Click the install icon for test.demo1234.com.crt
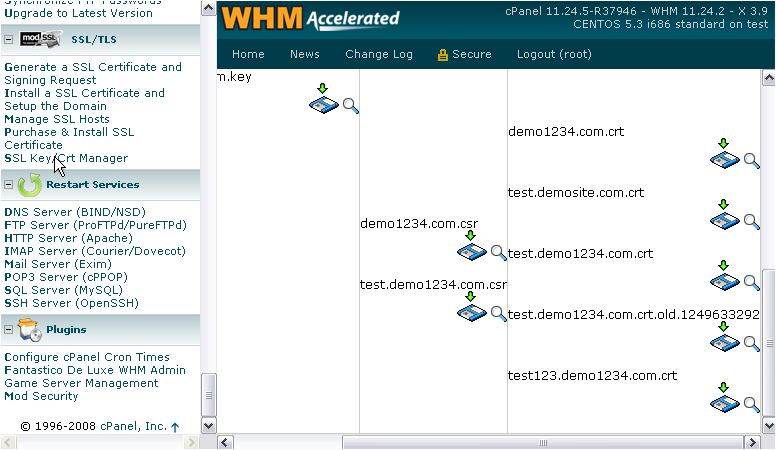 [x=724, y=280]
